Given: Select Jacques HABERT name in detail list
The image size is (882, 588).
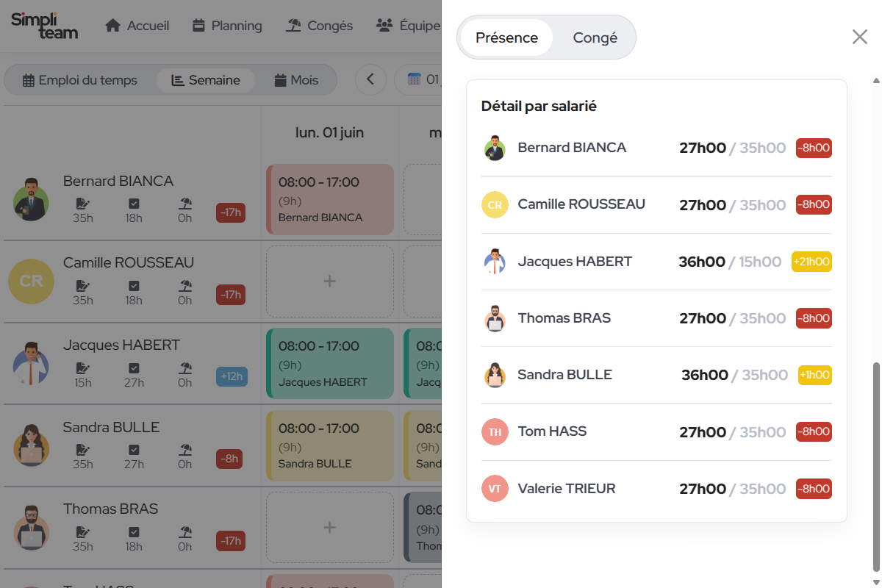Looking at the screenshot, I should coord(575,262).
